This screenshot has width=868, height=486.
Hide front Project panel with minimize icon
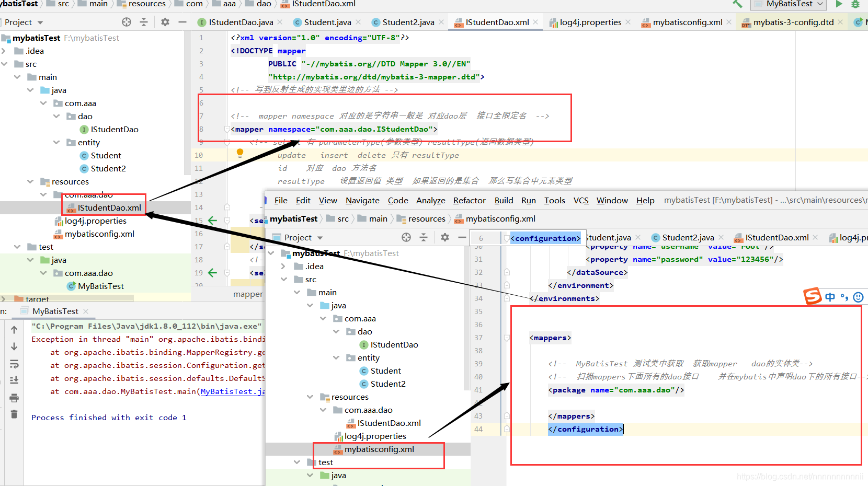462,237
